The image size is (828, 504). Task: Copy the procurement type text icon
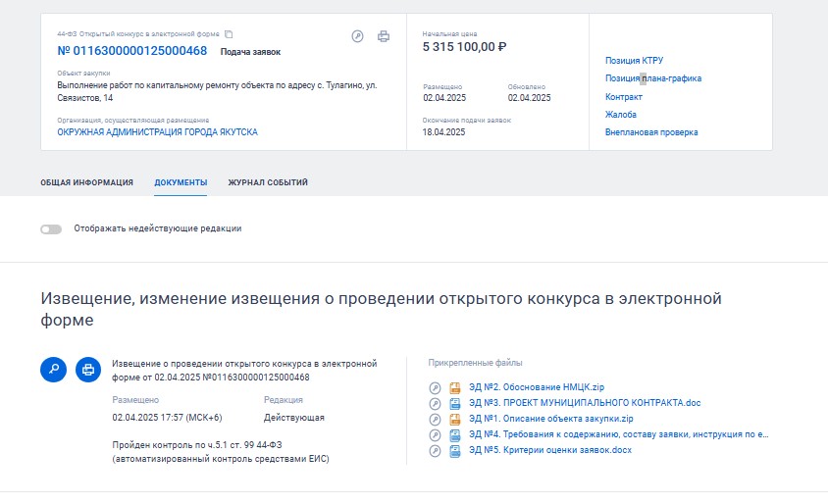point(229,34)
